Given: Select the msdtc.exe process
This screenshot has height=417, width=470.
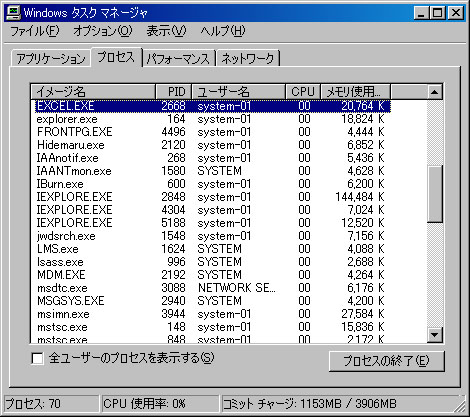Looking at the screenshot, I should pyautogui.click(x=213, y=288).
